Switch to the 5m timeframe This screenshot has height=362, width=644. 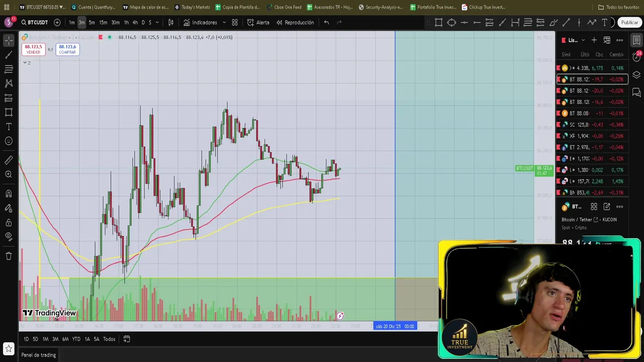pyautogui.click(x=92, y=23)
